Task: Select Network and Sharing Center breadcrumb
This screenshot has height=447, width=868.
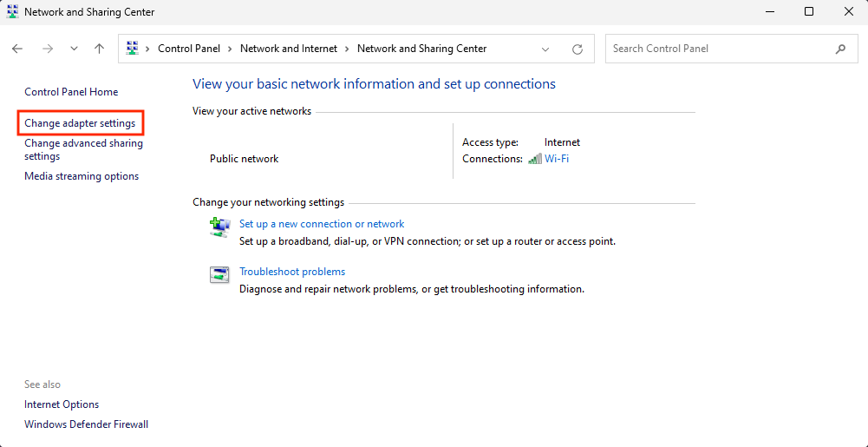Action: (x=421, y=49)
